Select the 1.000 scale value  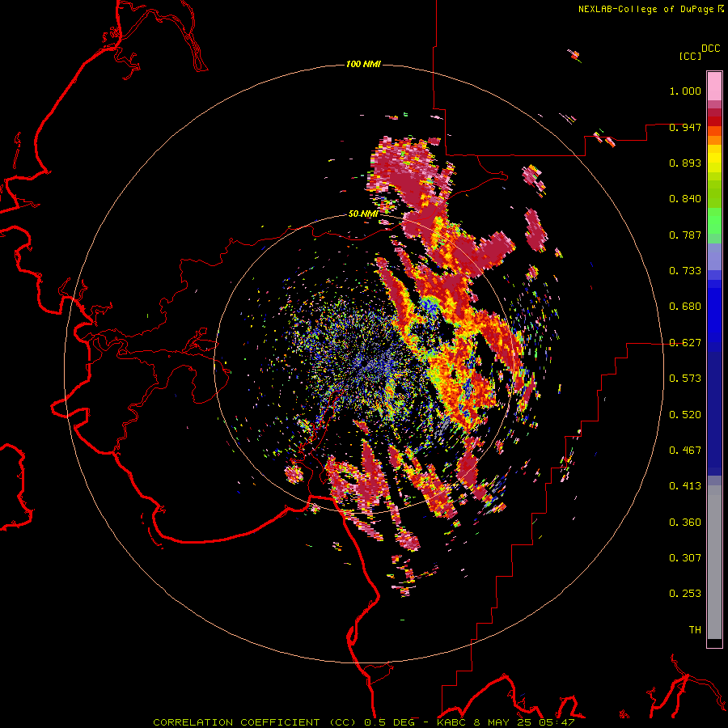(685, 91)
